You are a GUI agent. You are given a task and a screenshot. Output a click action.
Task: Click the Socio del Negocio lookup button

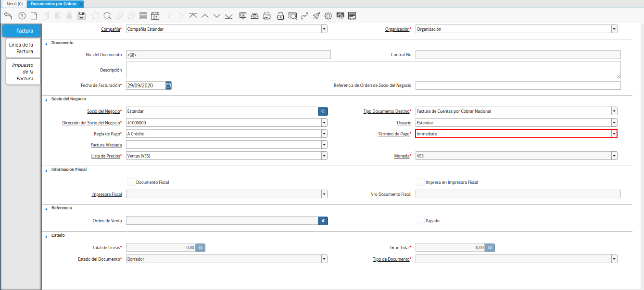tap(323, 111)
